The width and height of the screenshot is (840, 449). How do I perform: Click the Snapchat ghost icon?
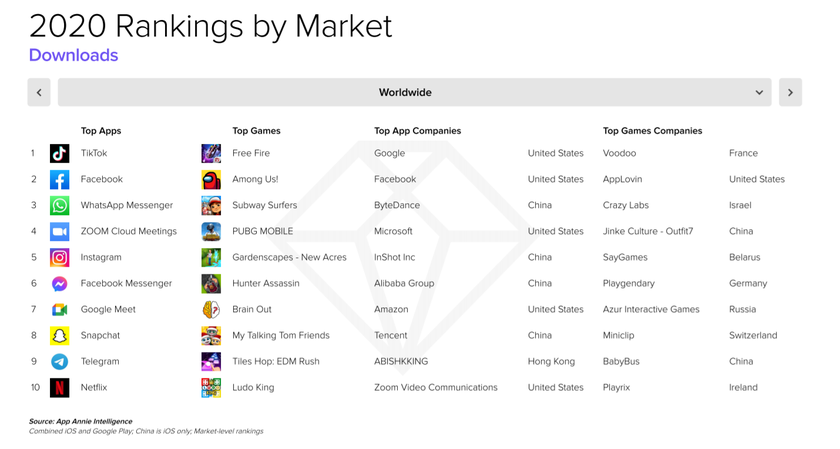point(60,336)
